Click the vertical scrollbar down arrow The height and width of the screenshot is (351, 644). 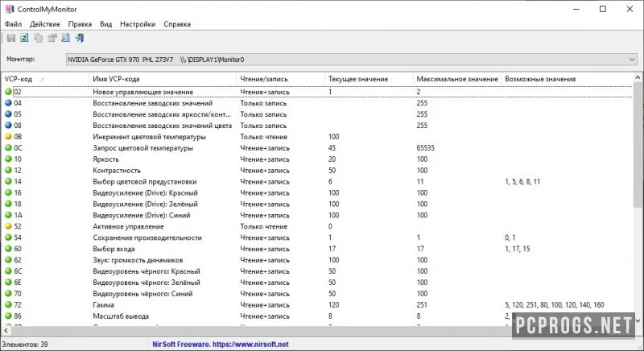click(638, 320)
